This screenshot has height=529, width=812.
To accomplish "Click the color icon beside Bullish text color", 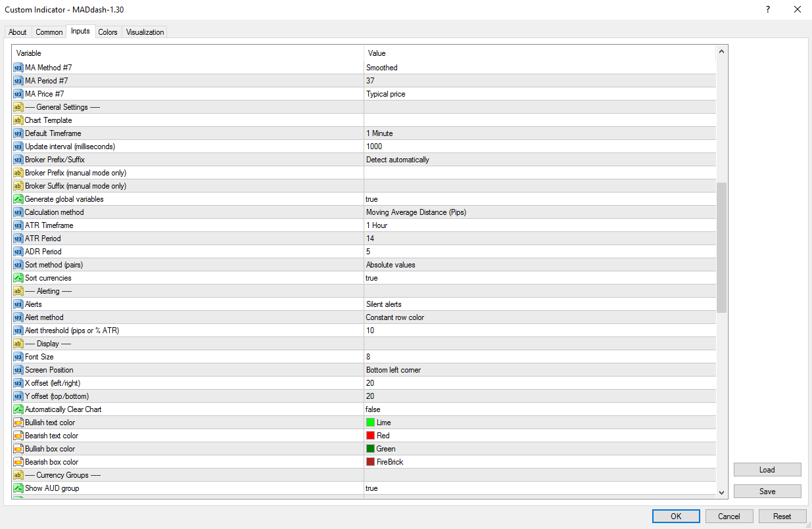I will tap(18, 423).
